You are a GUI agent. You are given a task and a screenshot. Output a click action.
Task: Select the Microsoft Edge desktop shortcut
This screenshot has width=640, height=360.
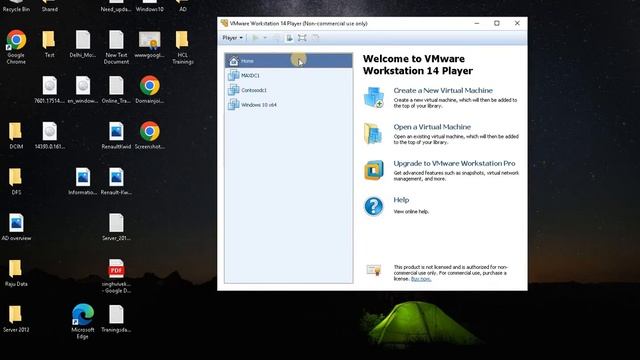pyautogui.click(x=82, y=321)
